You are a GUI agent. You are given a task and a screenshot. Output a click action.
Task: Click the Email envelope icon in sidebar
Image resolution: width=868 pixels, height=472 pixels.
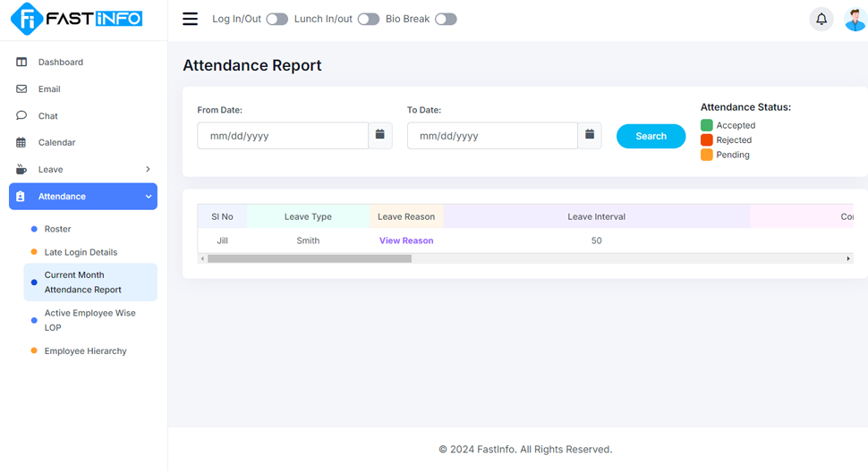(x=21, y=89)
